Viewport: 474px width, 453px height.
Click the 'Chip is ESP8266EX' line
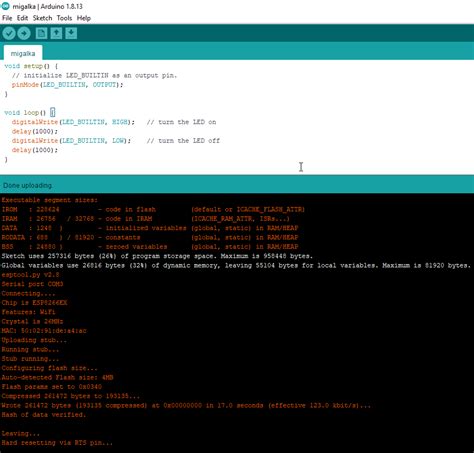click(34, 303)
